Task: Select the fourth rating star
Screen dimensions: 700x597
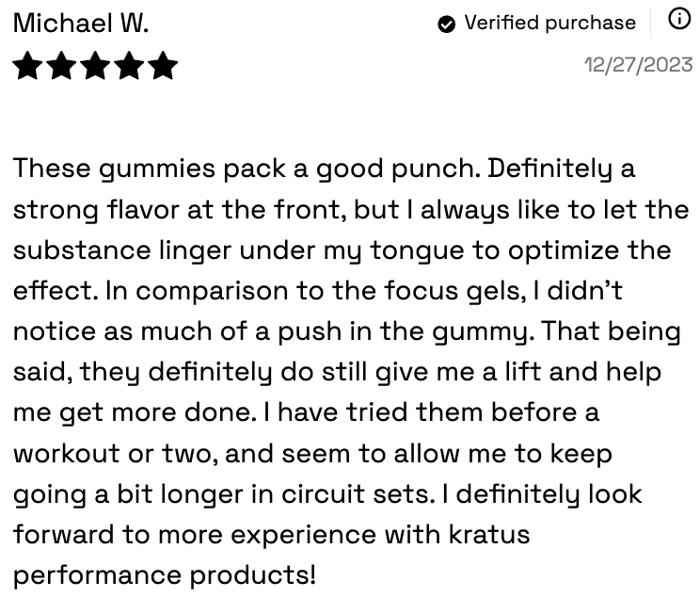Action: click(129, 66)
